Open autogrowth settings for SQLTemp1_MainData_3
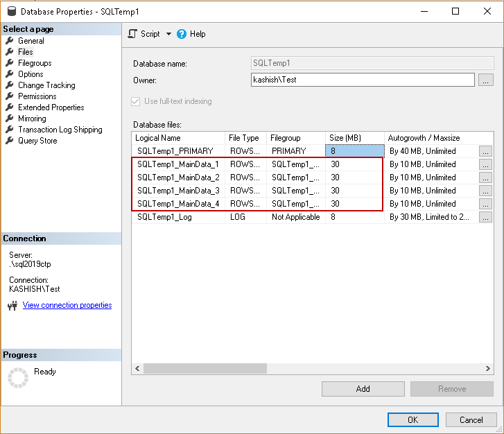This screenshot has height=434, width=504. [x=485, y=191]
